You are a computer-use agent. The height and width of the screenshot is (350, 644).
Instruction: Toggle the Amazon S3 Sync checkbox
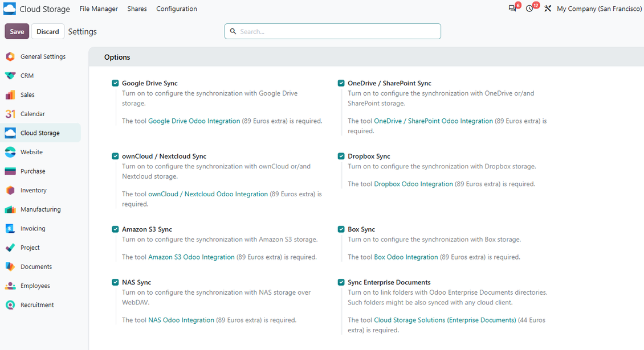116,229
